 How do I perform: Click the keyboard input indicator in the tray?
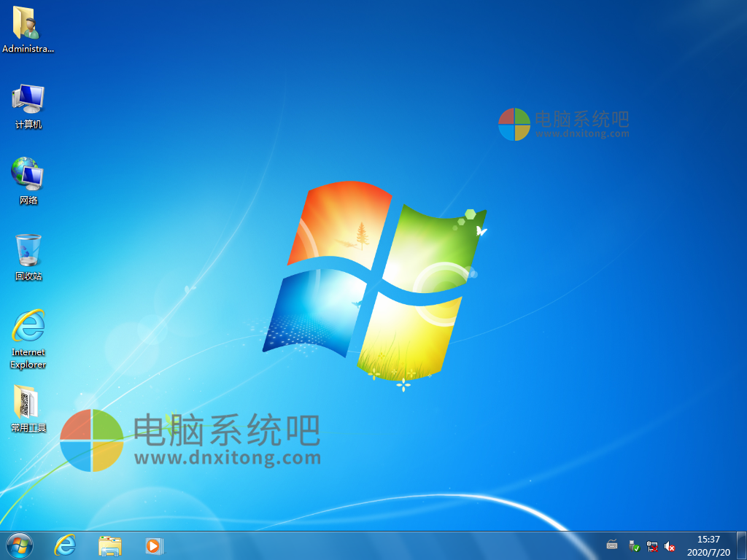pyautogui.click(x=611, y=545)
